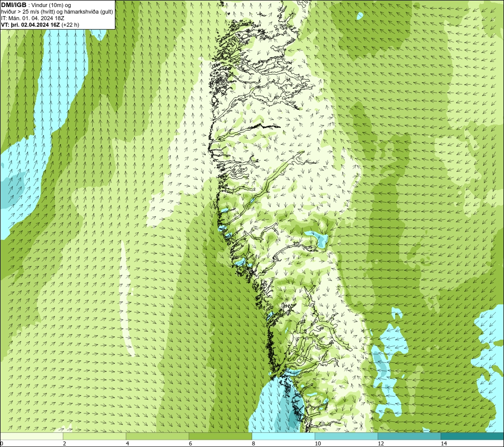Click the 'hviður > 25 m/s' legend description line

[x=57, y=12]
